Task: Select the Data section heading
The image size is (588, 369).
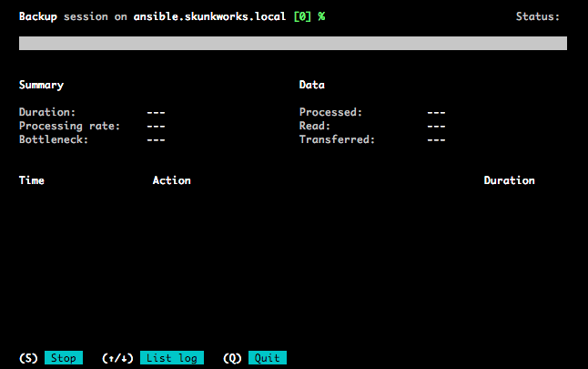Action: pyautogui.click(x=312, y=85)
